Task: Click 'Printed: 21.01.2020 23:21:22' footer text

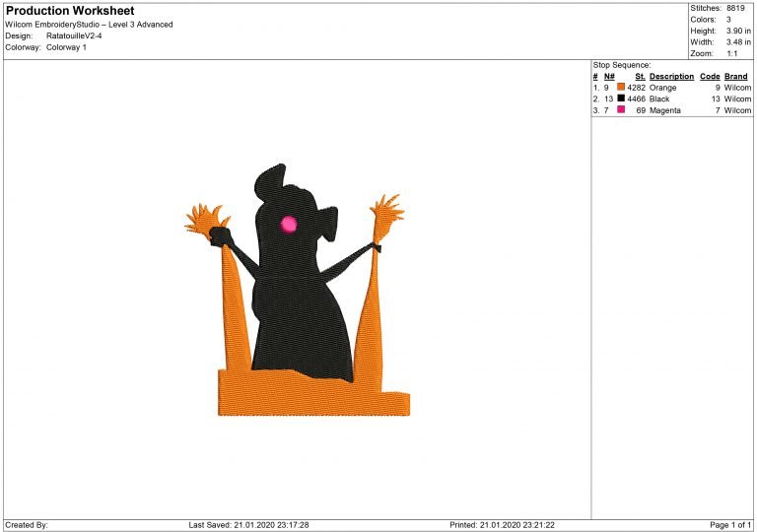Action: click(502, 525)
